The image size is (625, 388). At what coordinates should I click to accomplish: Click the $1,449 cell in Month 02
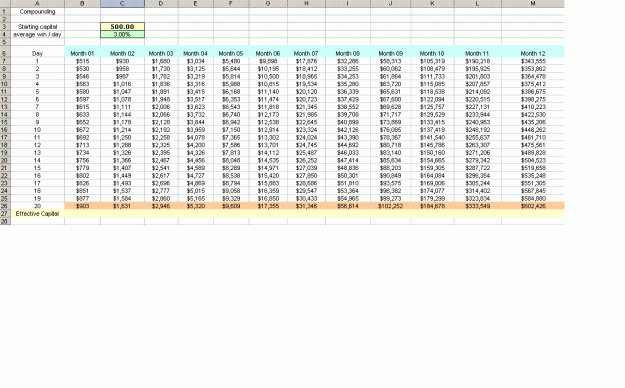pyautogui.click(x=122, y=175)
